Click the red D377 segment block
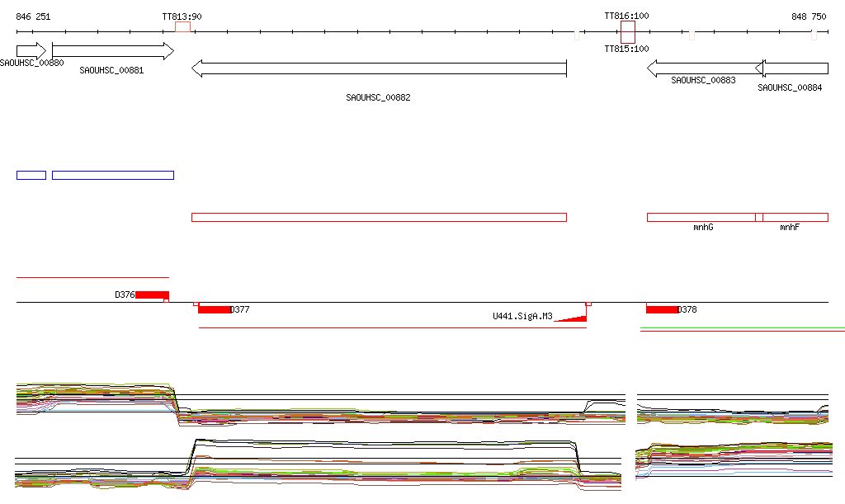 [x=215, y=309]
